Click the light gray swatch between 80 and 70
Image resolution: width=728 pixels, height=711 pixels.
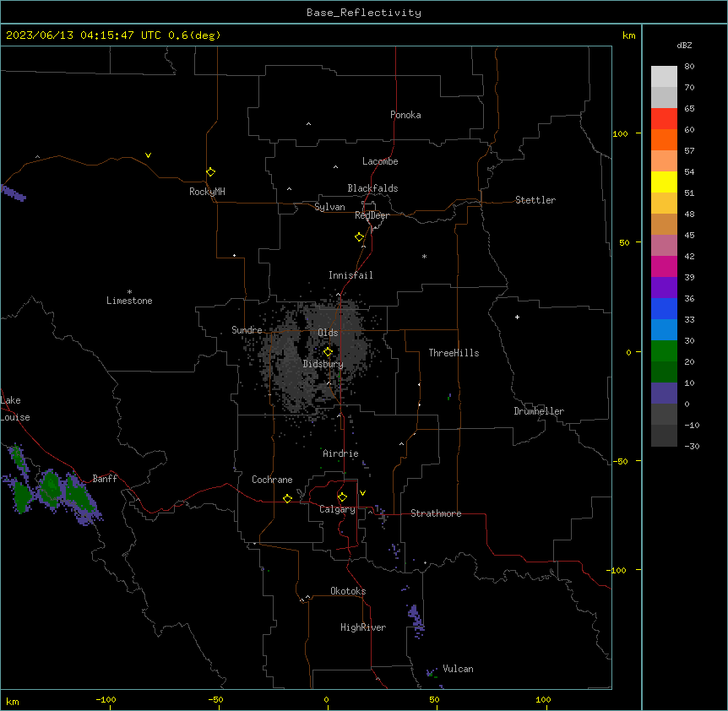(x=664, y=77)
